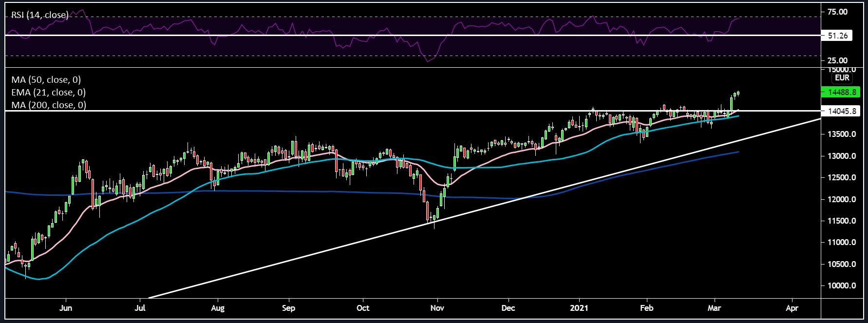Click the 13000.0 price axis label
This screenshot has width=868, height=323.
click(x=842, y=156)
